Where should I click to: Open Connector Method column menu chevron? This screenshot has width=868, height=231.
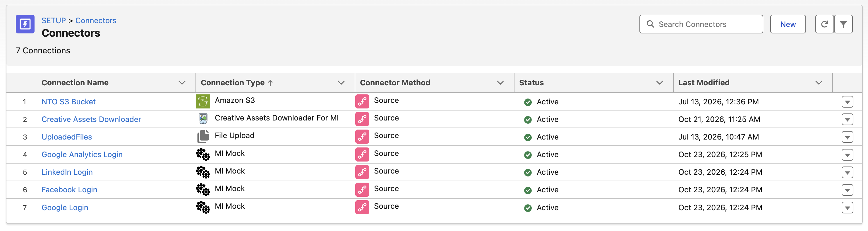[x=500, y=83]
